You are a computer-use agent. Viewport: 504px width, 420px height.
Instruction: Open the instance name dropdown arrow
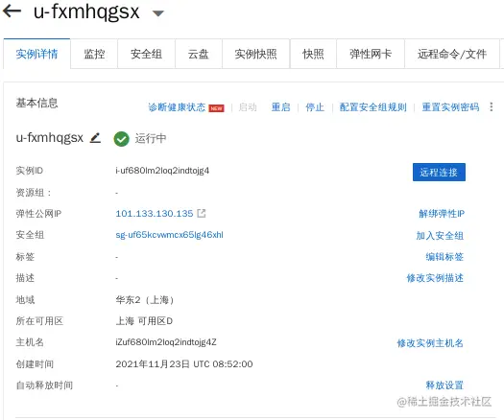tap(157, 13)
